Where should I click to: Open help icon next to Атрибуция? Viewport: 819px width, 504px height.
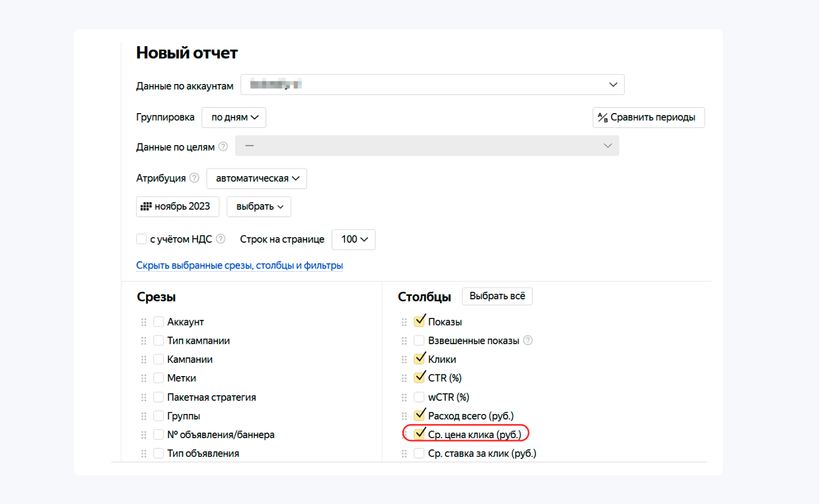point(194,178)
